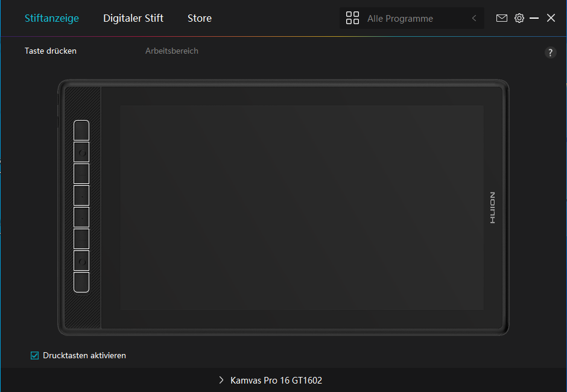Click the Kamvas Pro 16 GT1602 device name
The width and height of the screenshot is (567, 392).
(x=276, y=381)
